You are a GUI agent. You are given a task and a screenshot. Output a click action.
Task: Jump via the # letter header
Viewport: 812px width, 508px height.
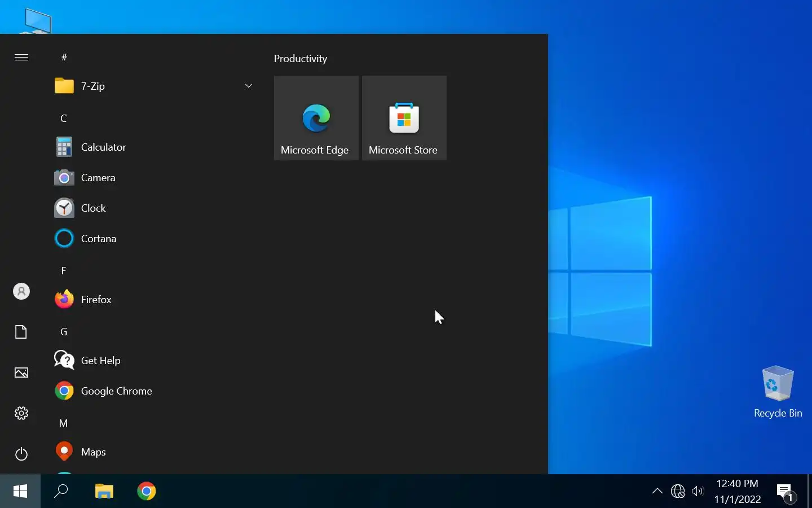click(x=64, y=57)
